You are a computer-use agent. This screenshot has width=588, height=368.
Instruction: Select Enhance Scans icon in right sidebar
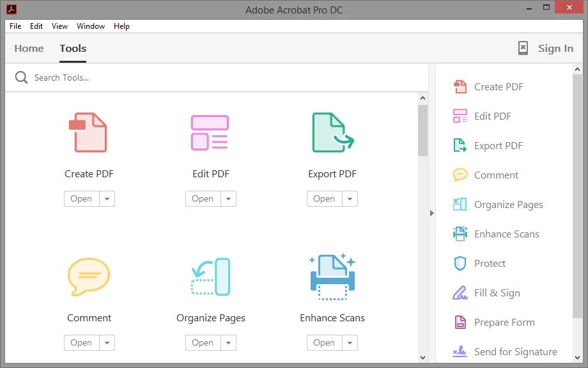[x=460, y=234]
